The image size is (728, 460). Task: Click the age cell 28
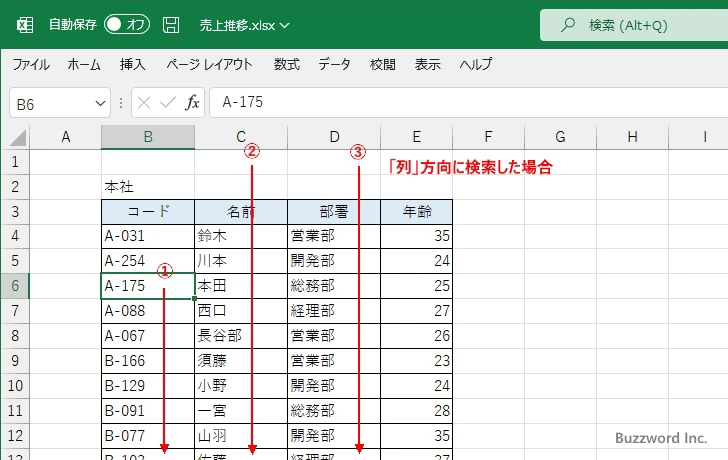pyautogui.click(x=416, y=411)
